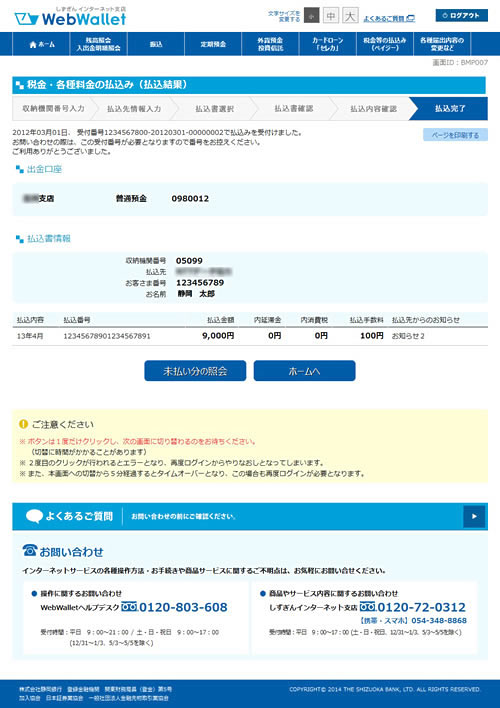Select the medium 中 font size button
This screenshot has height=708, width=500.
tap(331, 16)
